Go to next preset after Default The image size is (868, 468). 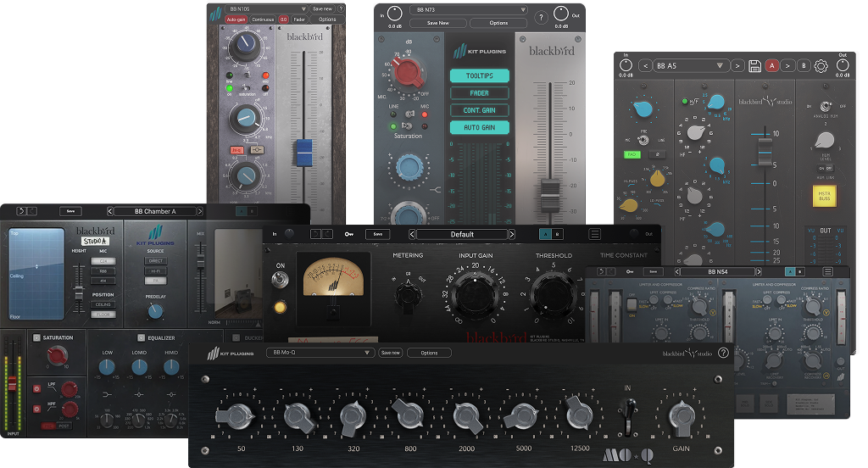click(x=511, y=234)
